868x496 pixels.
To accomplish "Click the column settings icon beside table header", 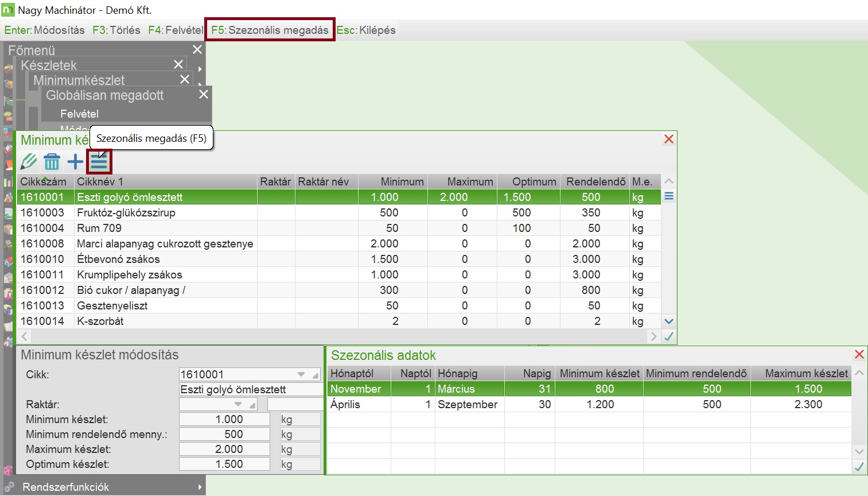I will [x=668, y=196].
